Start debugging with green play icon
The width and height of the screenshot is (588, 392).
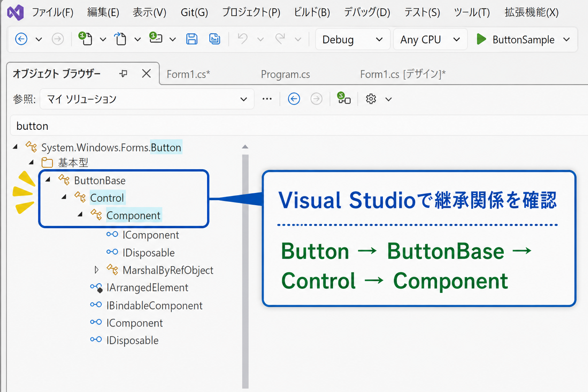481,39
